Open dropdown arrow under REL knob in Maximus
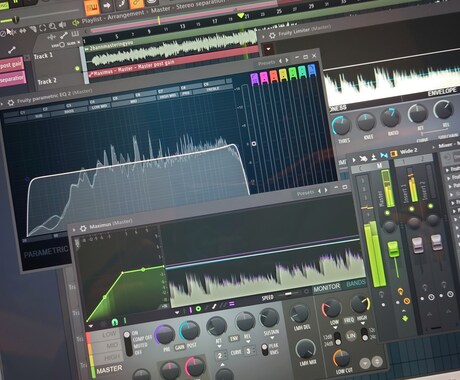 pyautogui.click(x=248, y=341)
